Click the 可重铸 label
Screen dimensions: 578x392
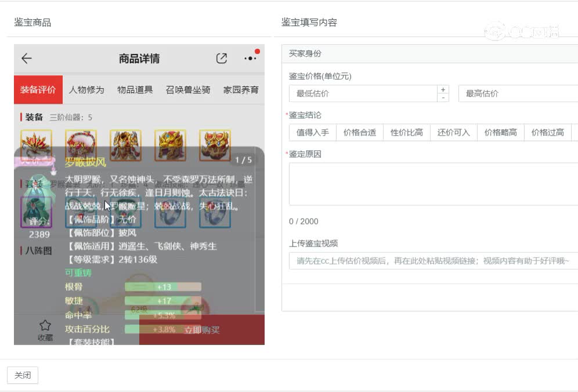pos(78,273)
